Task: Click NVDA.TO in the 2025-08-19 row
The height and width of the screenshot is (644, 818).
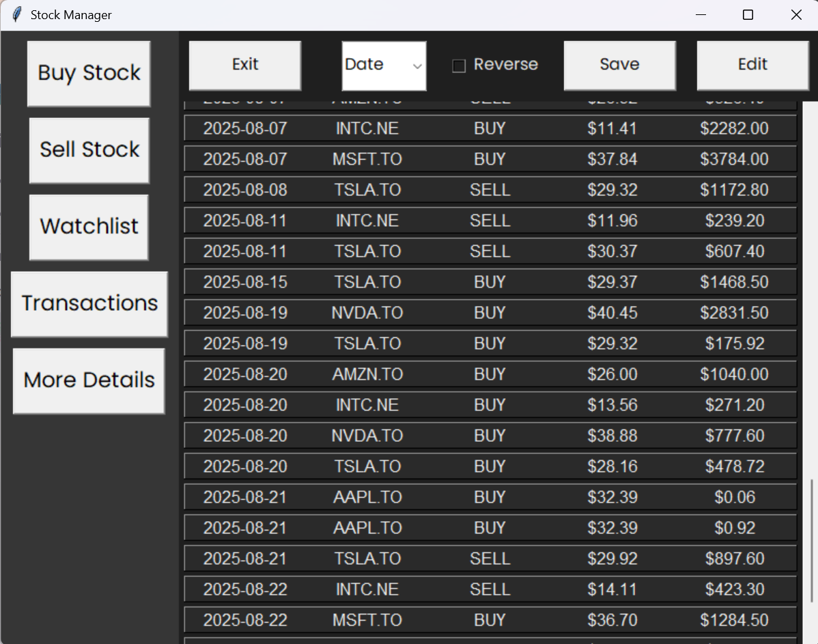Action: (368, 313)
